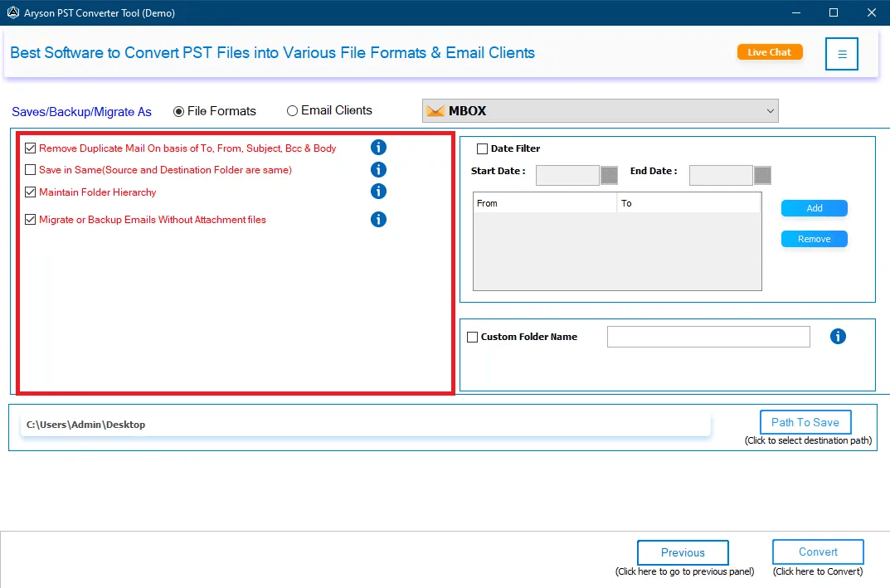890x588 pixels.
Task: Click the Live Chat button
Action: tap(769, 52)
